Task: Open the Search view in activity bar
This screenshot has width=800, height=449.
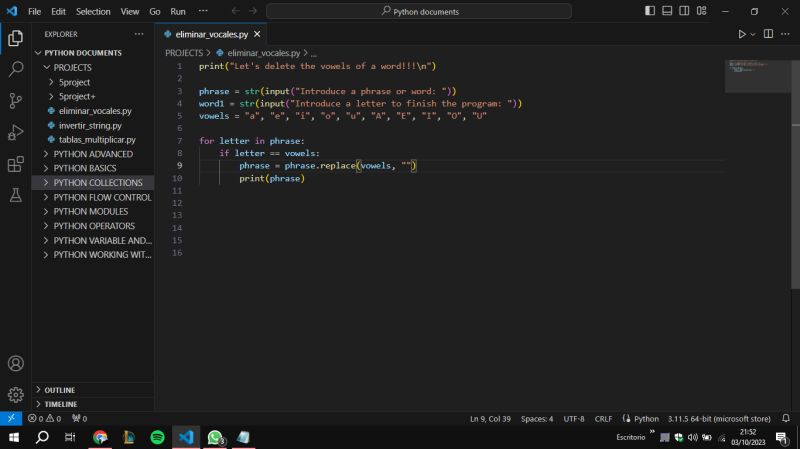Action: (15, 69)
